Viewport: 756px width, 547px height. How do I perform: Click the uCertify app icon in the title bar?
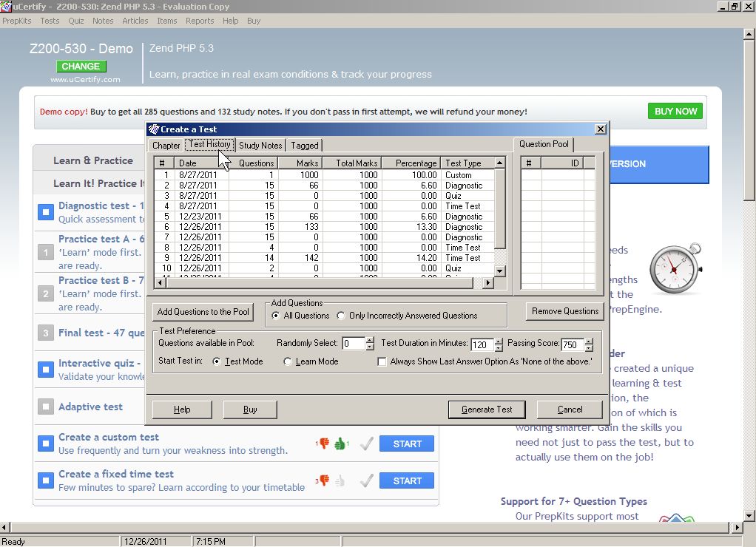(5, 6)
